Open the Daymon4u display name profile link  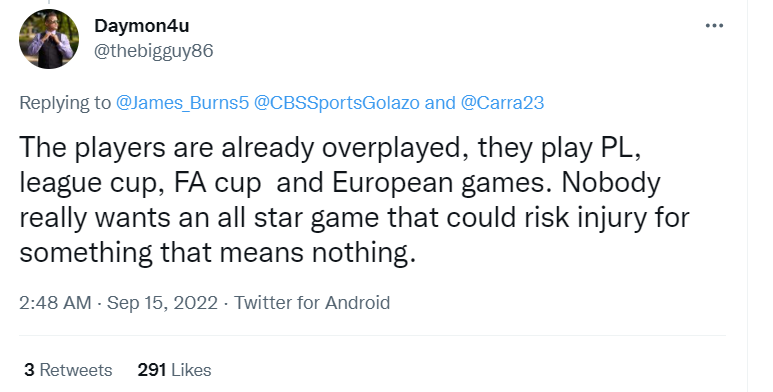[141, 26]
